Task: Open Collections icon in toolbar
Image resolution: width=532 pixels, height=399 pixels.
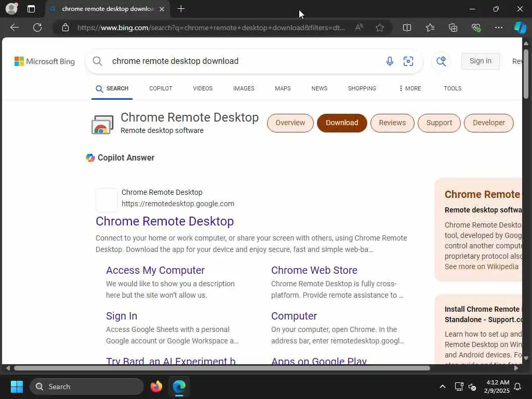Action: coord(453,28)
